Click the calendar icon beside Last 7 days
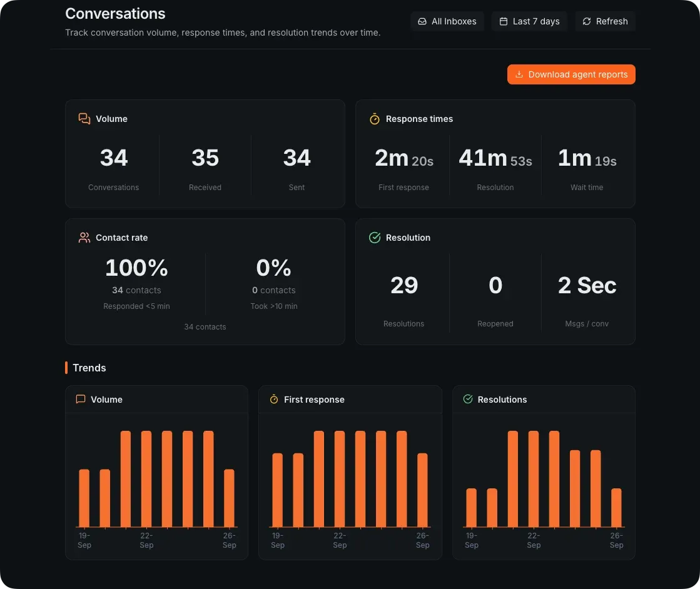700x589 pixels. coord(503,21)
